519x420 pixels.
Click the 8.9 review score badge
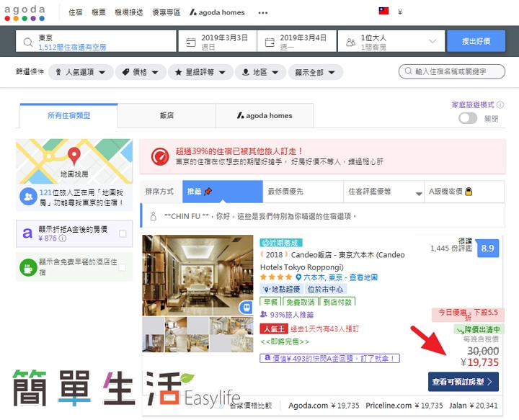pos(487,248)
